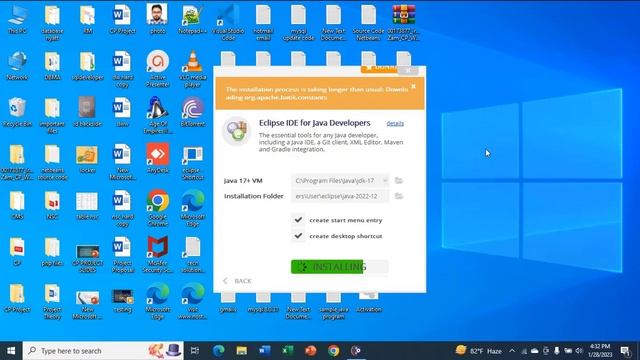Select the testing video file on the desktop
640x360 pixels.
coord(122,300)
